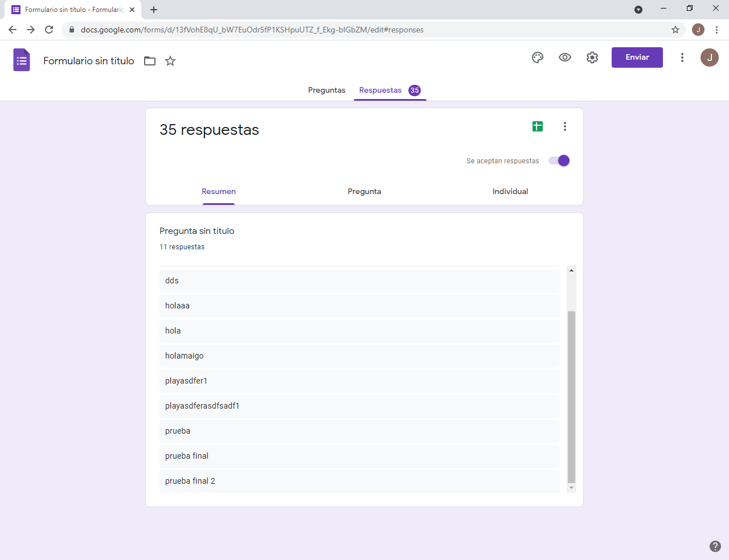
Task: Open the theme customization palette icon
Action: pos(538,57)
